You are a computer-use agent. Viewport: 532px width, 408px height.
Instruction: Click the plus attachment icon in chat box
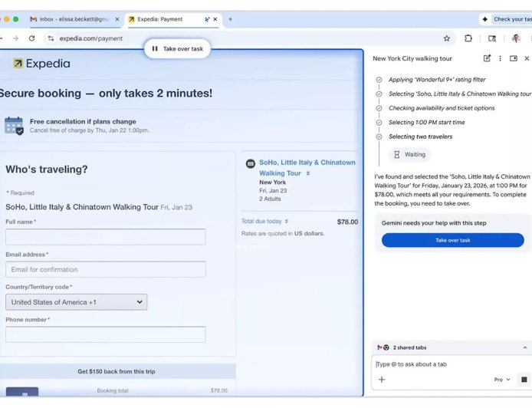pos(382,380)
